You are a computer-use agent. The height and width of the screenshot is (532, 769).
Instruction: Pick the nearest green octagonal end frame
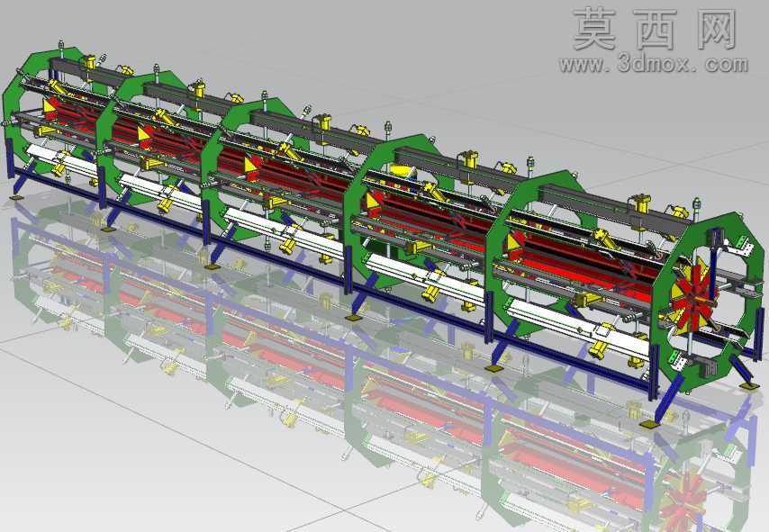pyautogui.click(x=710, y=301)
